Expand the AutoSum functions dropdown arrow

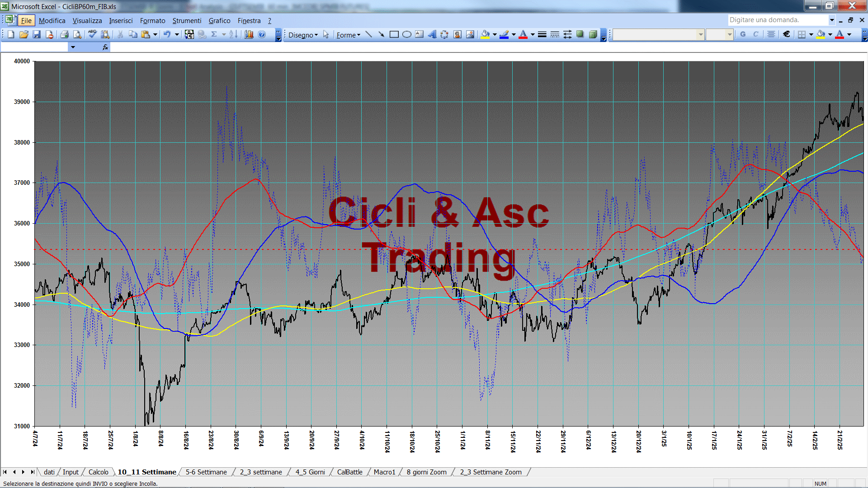click(224, 34)
